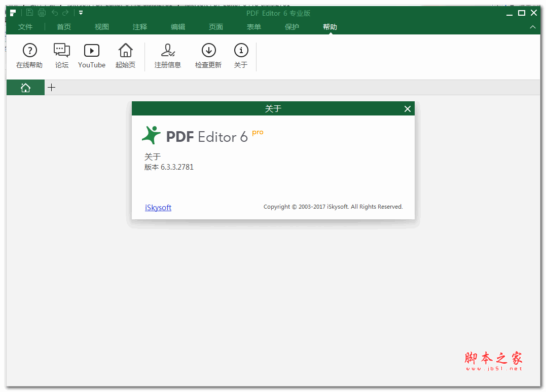Switch to the Home (首页) tab
Screen dimensions: 546x392
pos(64,27)
